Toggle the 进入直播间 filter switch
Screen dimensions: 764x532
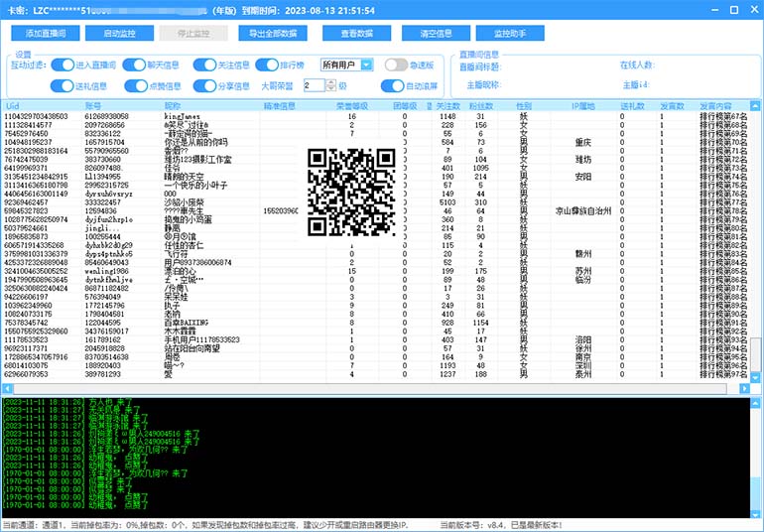60,65
